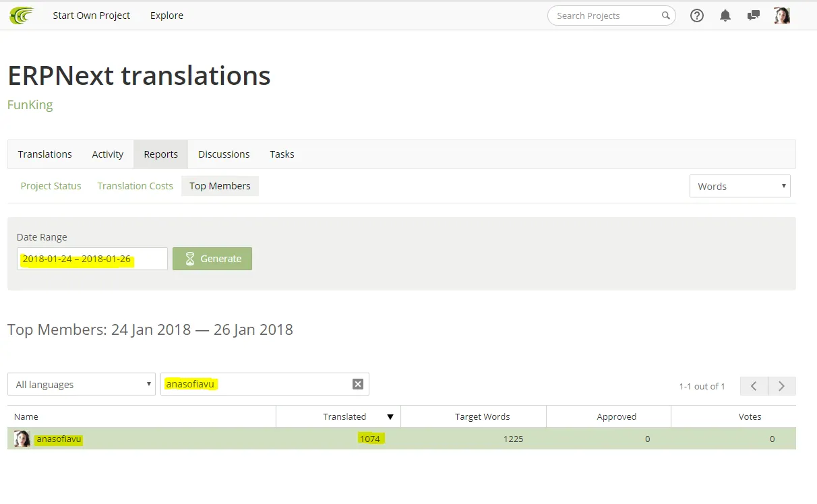Open the All languages dropdown

tap(82, 384)
